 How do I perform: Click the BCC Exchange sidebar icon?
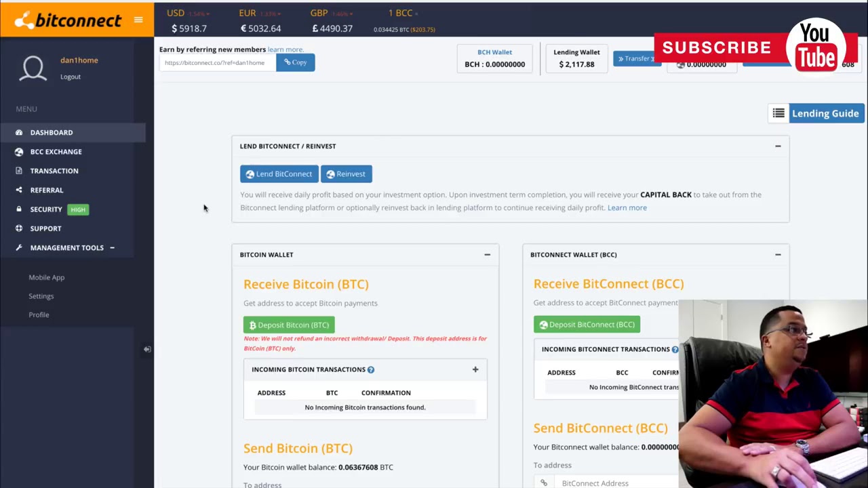(19, 152)
